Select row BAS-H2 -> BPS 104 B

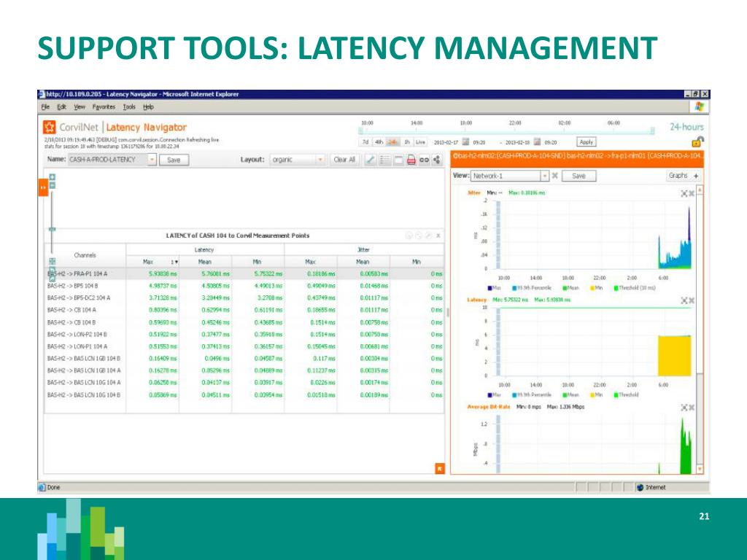pyautogui.click(x=244, y=286)
